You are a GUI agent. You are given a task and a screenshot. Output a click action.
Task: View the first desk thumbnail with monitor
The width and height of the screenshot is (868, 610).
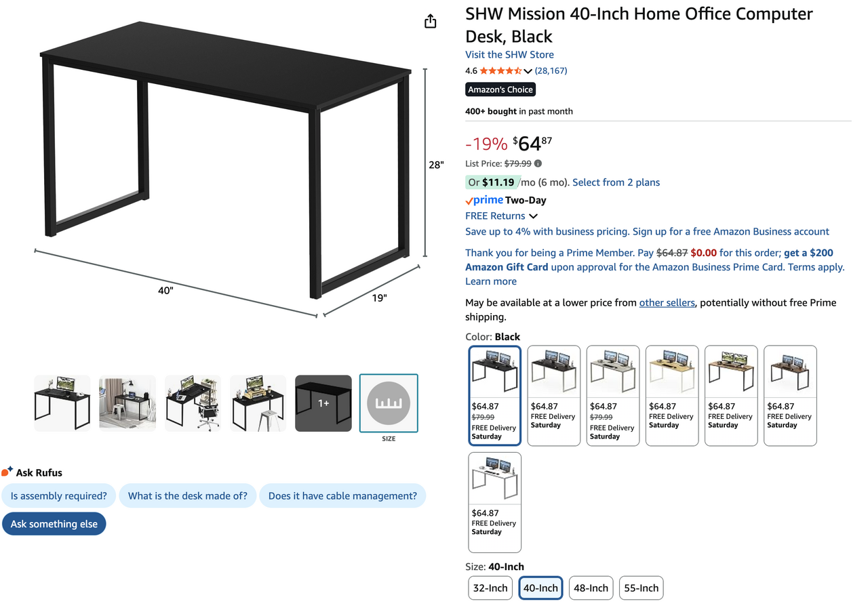pyautogui.click(x=62, y=403)
